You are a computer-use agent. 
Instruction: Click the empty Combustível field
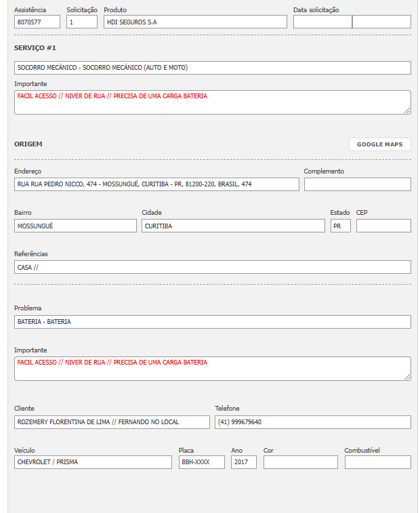click(377, 462)
